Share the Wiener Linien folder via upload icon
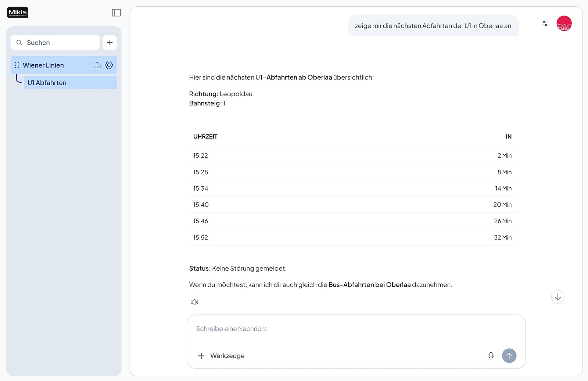588x381 pixels. click(97, 65)
